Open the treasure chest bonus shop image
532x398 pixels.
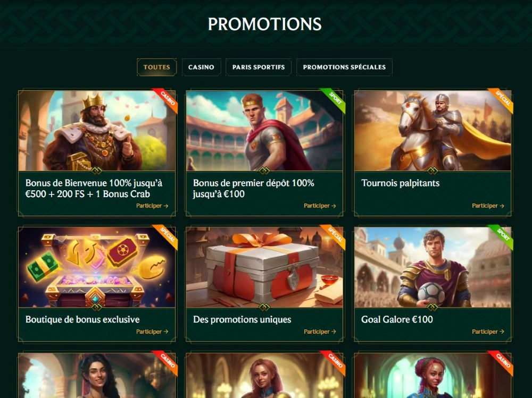click(97, 267)
